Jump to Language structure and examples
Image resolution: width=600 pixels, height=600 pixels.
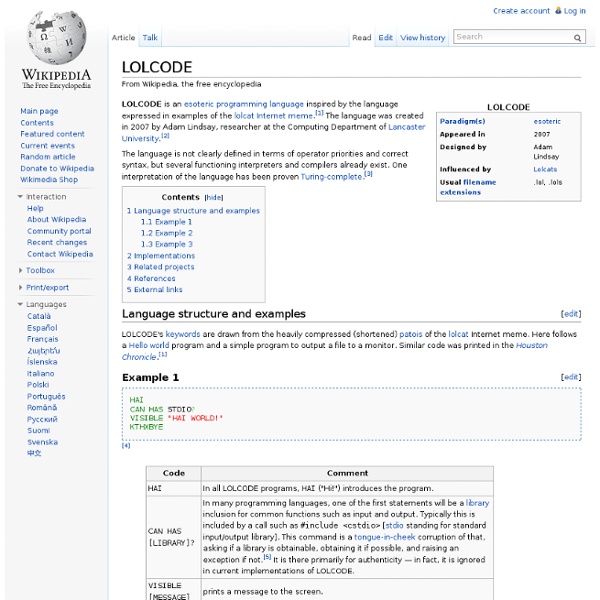(x=193, y=211)
